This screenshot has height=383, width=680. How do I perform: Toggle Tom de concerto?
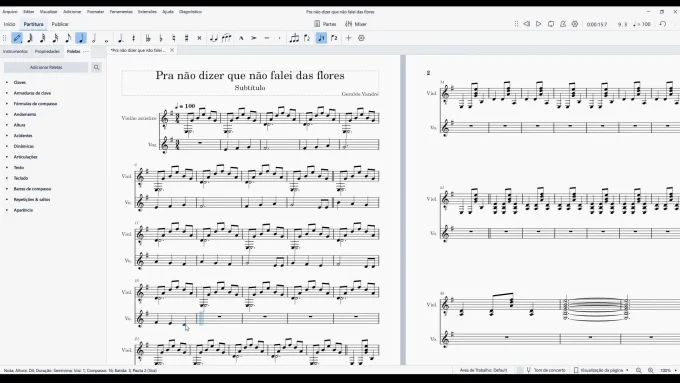(546, 370)
